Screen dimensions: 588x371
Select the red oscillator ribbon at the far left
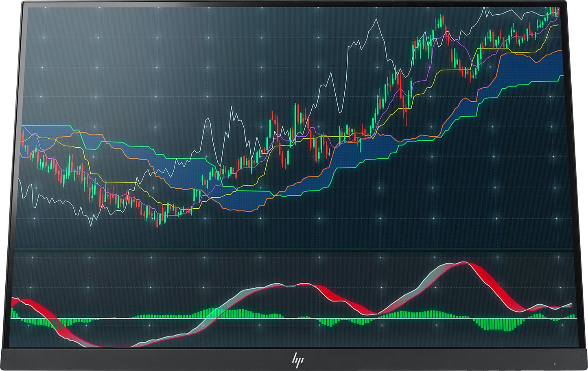pyautogui.click(x=24, y=303)
